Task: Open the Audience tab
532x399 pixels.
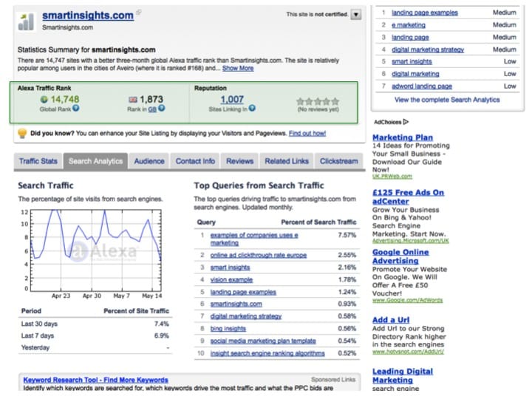Action: coord(149,161)
